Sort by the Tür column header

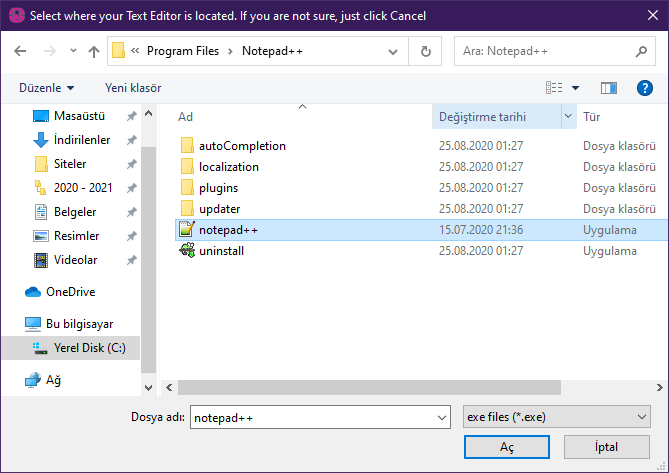tap(592, 117)
